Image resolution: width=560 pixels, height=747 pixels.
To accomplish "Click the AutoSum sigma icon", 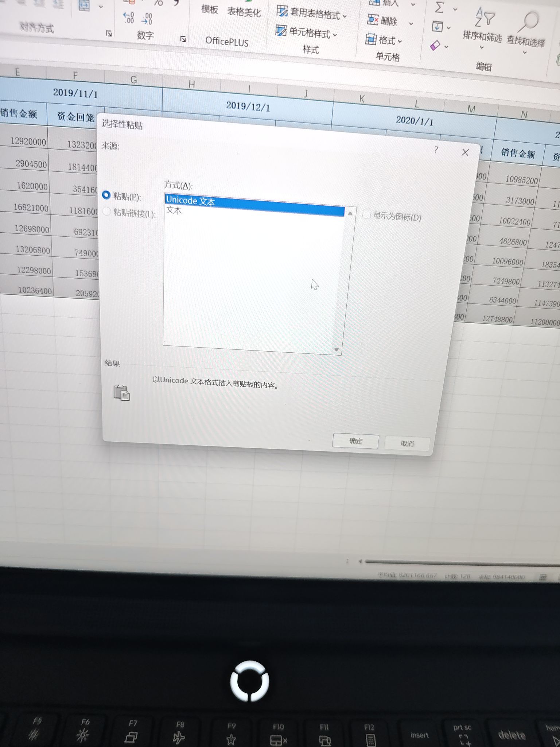I will point(440,7).
